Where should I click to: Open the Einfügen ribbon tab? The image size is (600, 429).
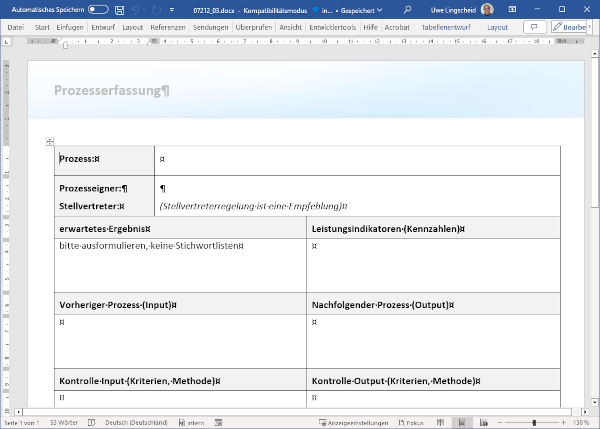(x=70, y=28)
